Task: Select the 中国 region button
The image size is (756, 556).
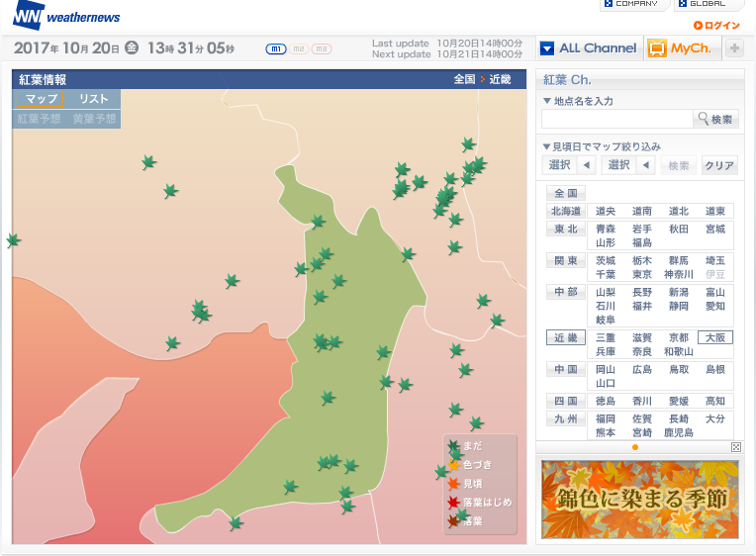Action: tap(566, 369)
